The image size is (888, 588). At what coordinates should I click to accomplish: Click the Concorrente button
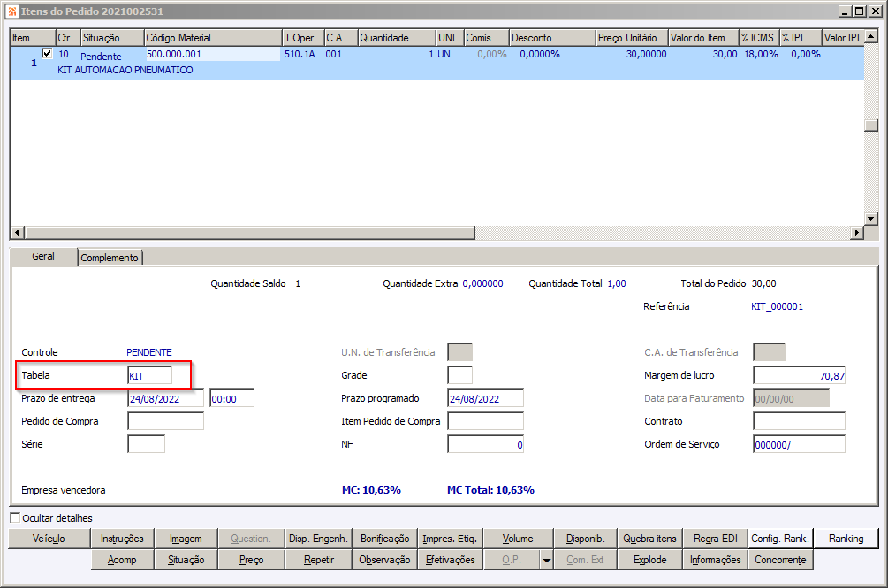[780, 560]
